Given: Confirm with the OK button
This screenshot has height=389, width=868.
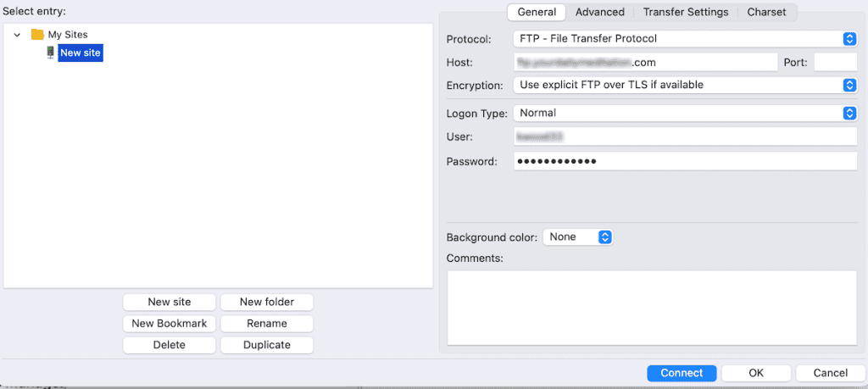Looking at the screenshot, I should [x=756, y=374].
